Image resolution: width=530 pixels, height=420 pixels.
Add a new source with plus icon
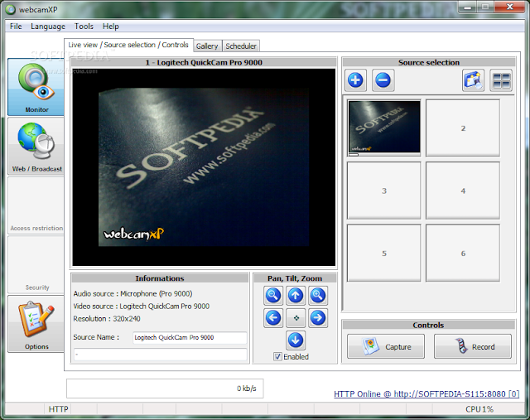(355, 80)
